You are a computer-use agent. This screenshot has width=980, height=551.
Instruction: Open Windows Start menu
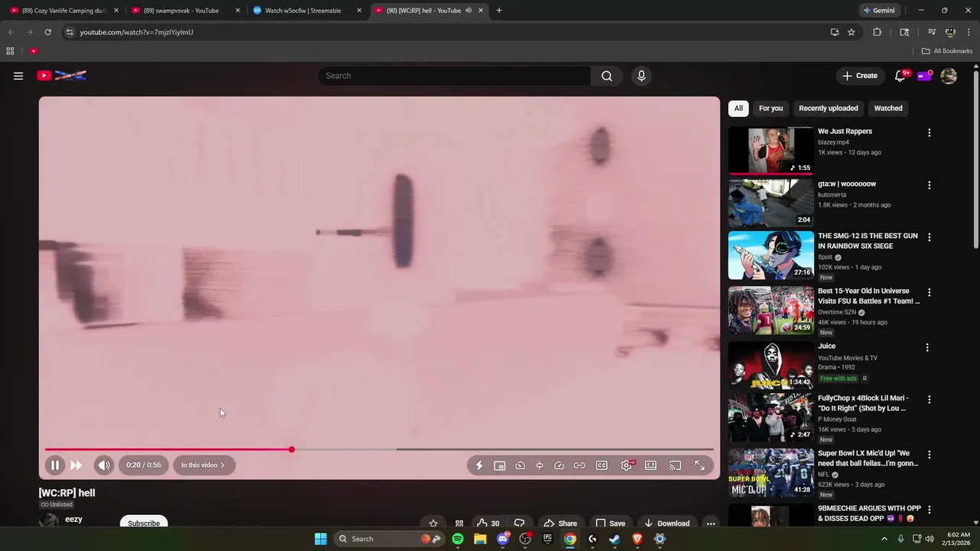tap(321, 539)
